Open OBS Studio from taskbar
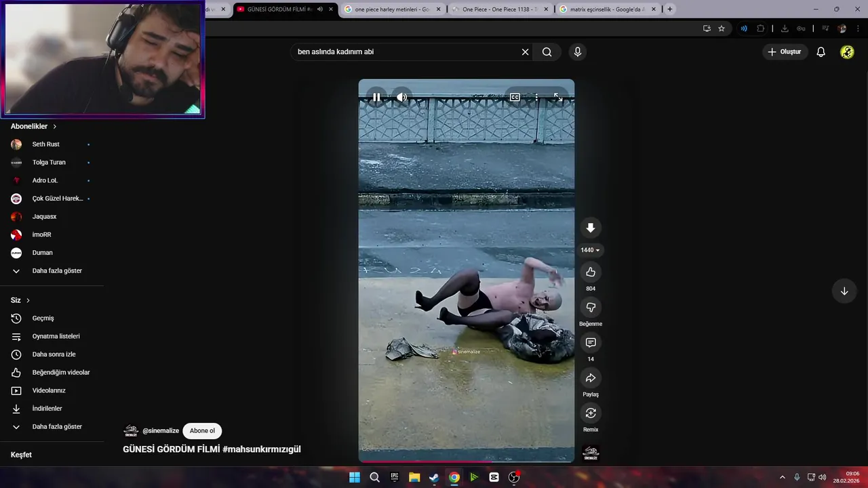Image resolution: width=868 pixels, height=488 pixels. tap(514, 477)
